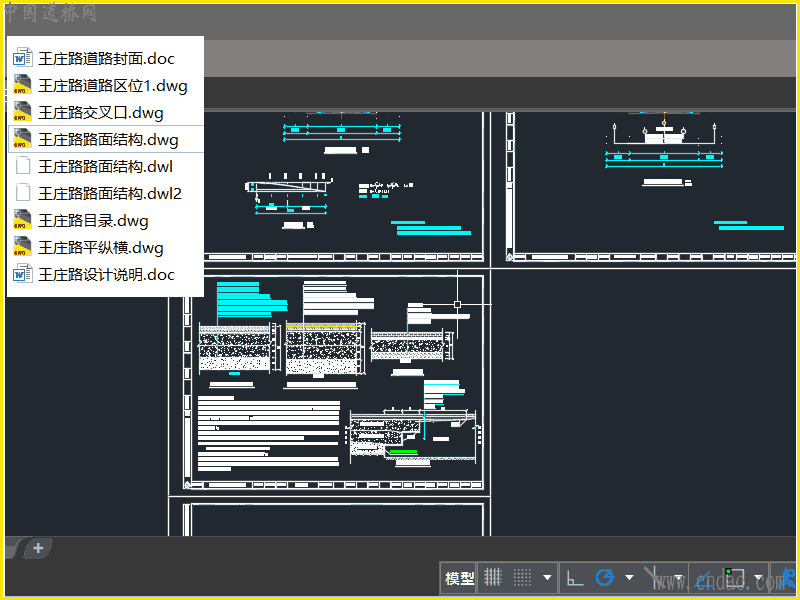Select file name 王庄路平纵横.dwg
The width and height of the screenshot is (800, 600).
(x=101, y=248)
